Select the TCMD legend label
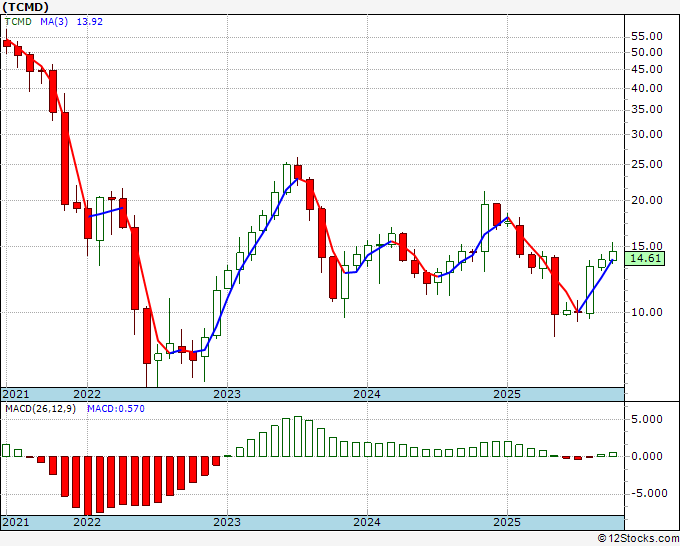This screenshot has width=680, height=546. (x=18, y=21)
